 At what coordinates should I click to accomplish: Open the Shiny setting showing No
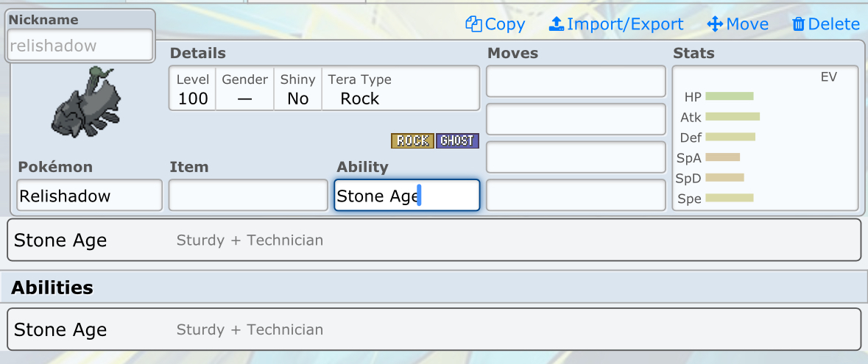[x=297, y=90]
